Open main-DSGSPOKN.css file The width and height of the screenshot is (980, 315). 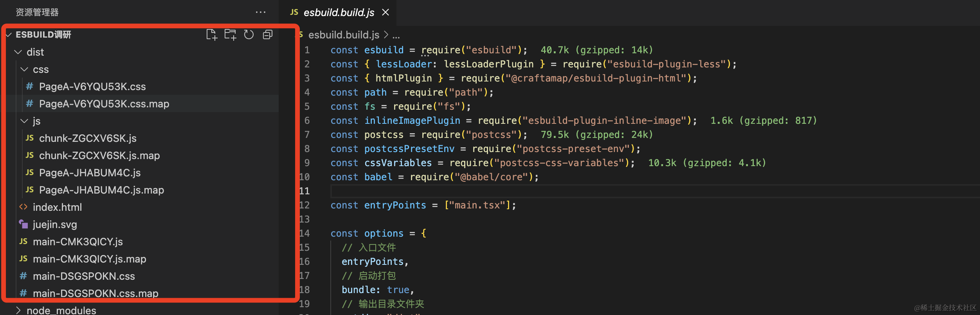pos(84,276)
